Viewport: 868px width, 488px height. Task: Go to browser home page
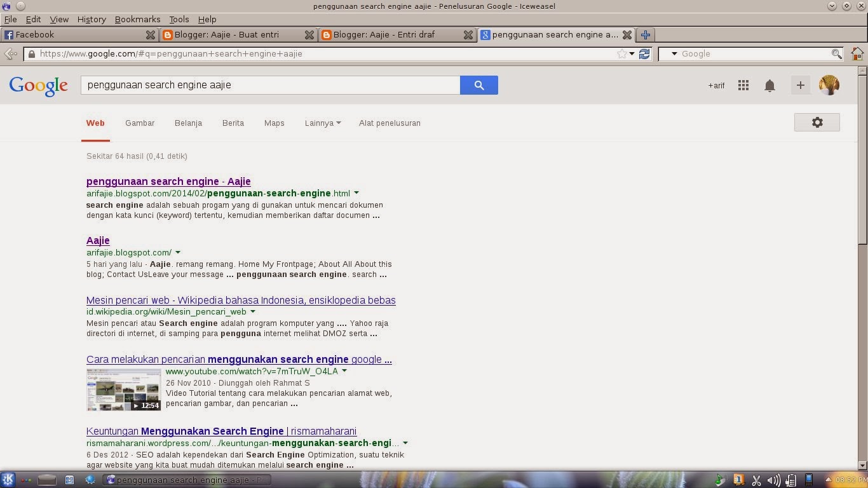857,54
